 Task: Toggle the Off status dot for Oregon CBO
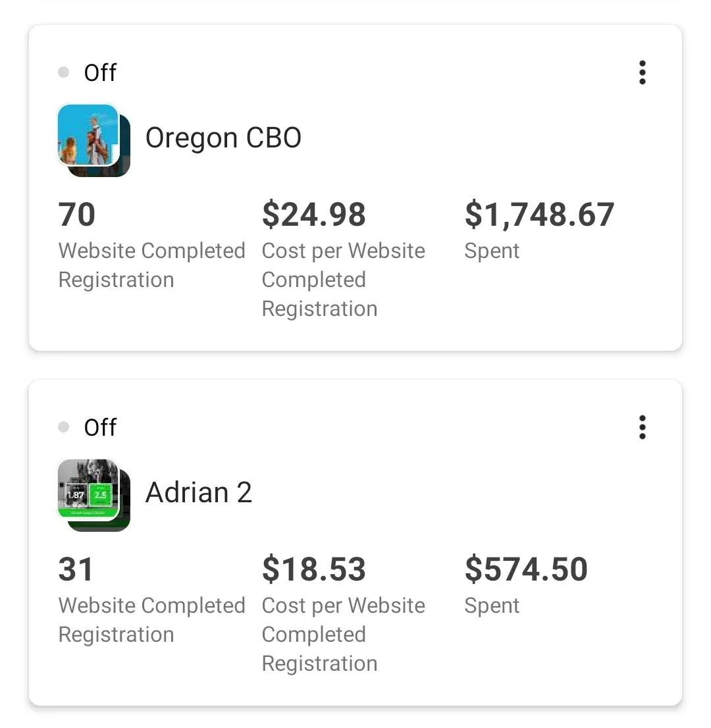coord(64,72)
